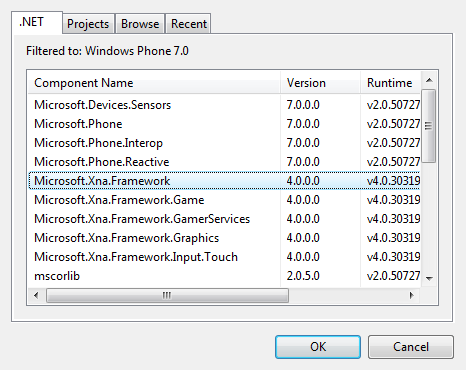Select Microsoft.Xna.Framework.Input.Touch in the list

(x=224, y=257)
